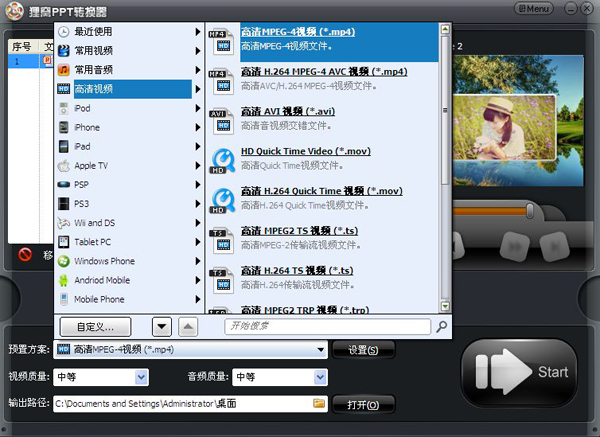Expand the Mobile Phone submenu arrow
600x437 pixels.
tap(197, 299)
